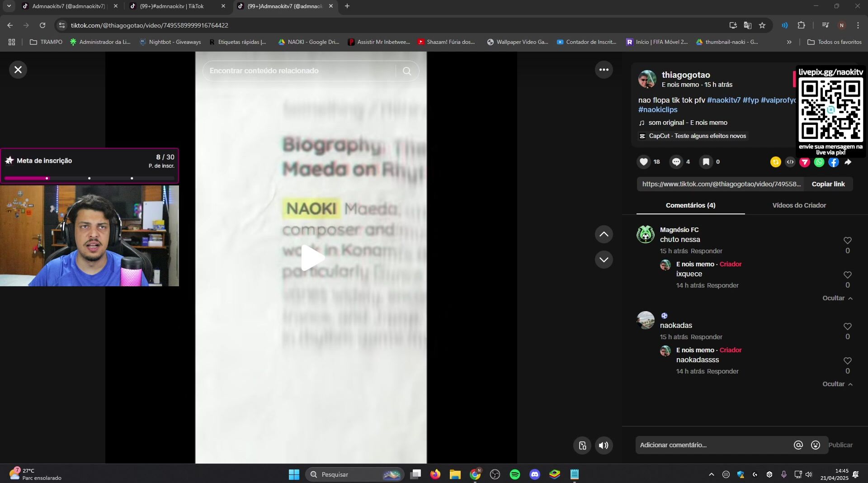Collapse replies under 'chuto nessa'

(837, 298)
